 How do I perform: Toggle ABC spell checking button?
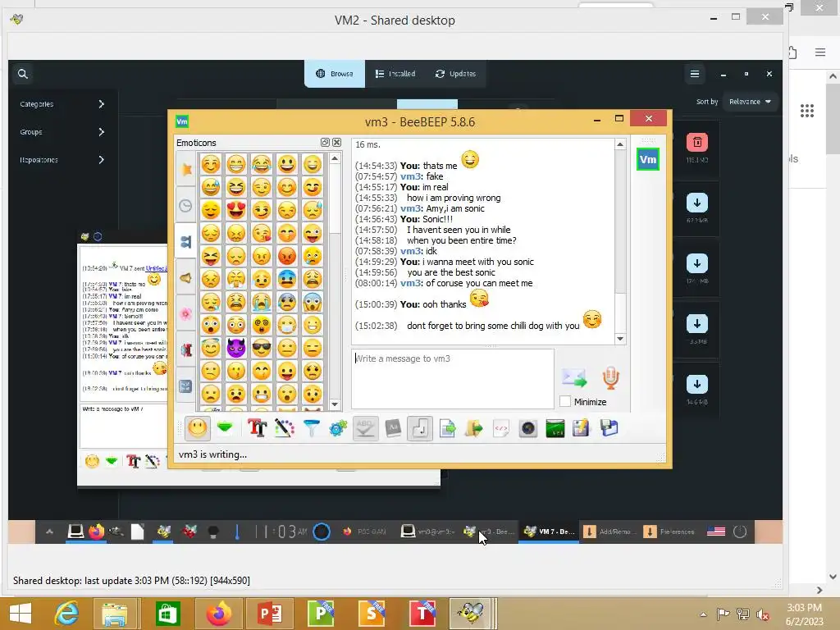[x=365, y=428]
